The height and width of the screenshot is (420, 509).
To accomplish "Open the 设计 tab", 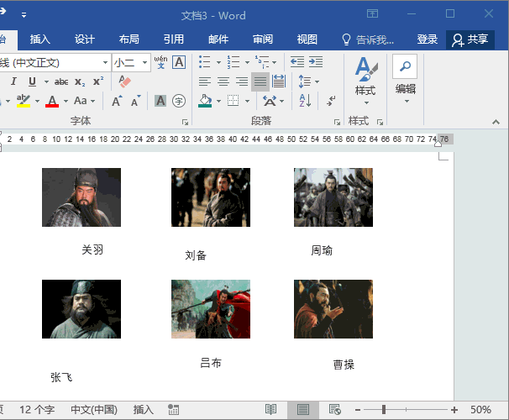I will (84, 39).
